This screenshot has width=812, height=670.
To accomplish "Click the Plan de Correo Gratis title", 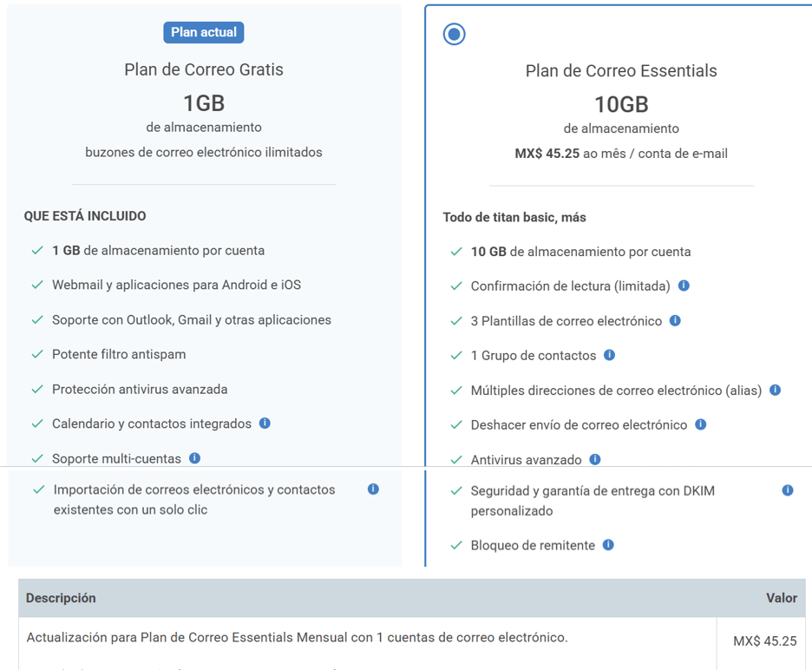I will [204, 69].
